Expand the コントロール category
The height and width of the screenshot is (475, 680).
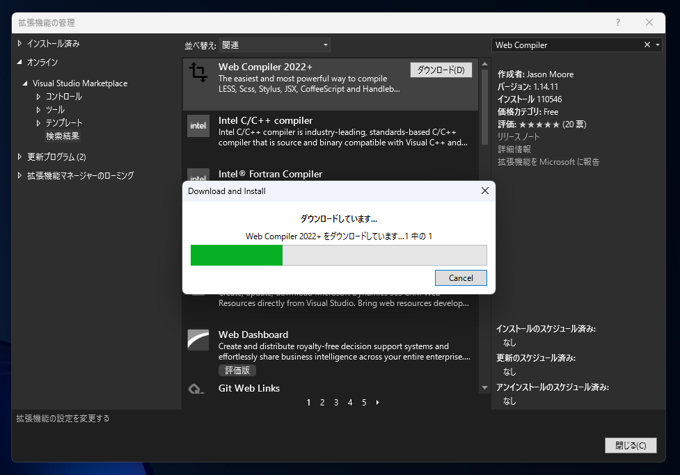[38, 97]
